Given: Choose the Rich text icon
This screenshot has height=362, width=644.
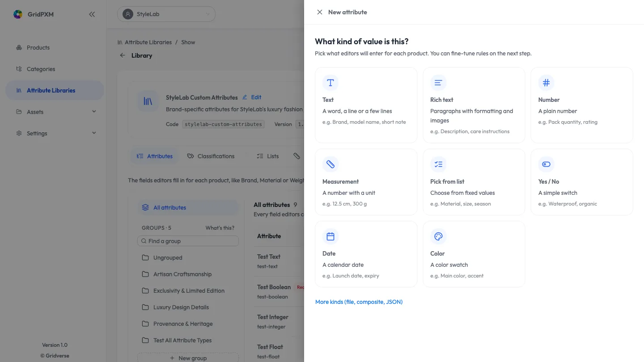Looking at the screenshot, I should (x=438, y=83).
